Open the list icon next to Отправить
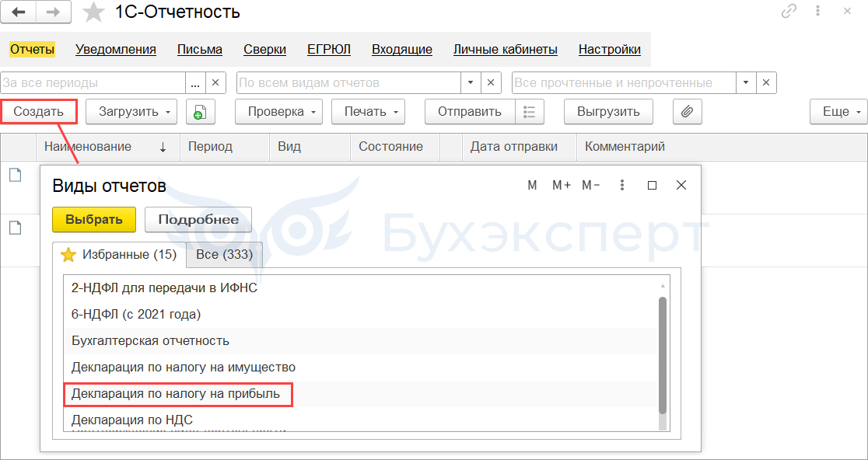Viewport: 868px width, 460px height. tap(529, 112)
